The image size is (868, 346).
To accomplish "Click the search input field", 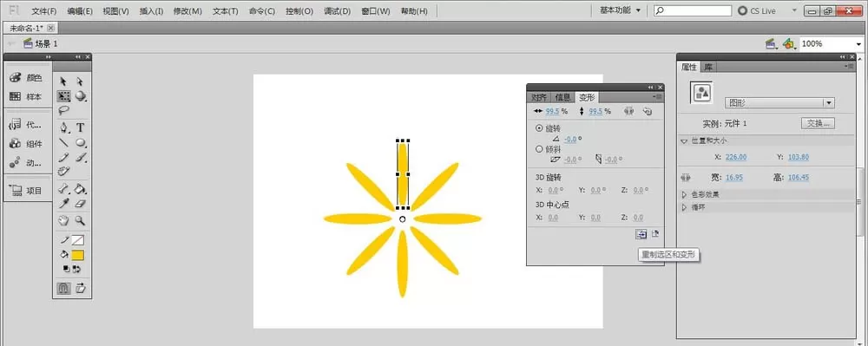I will [693, 10].
